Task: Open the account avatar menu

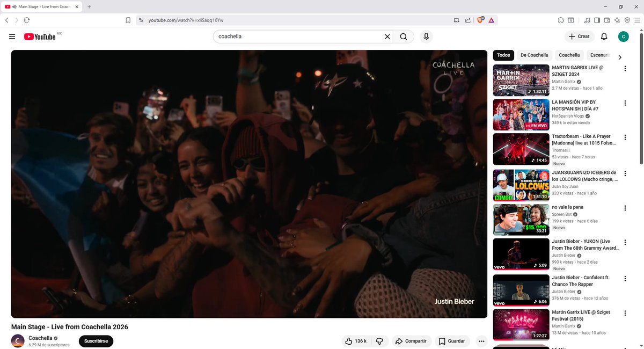Action: pos(623,37)
